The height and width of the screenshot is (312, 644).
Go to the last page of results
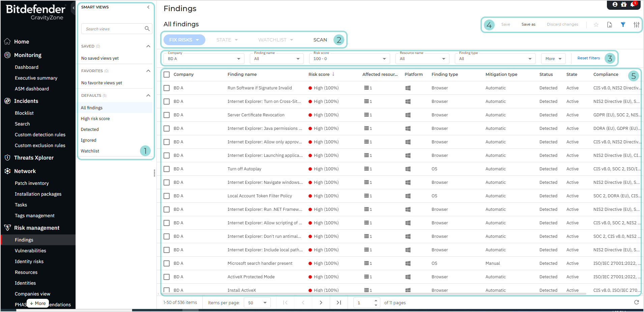tap(339, 303)
